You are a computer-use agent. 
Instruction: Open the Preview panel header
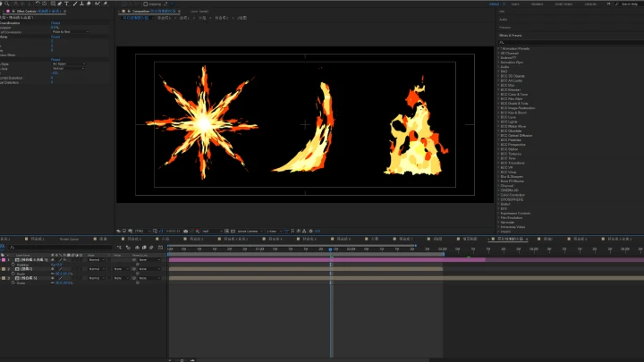504,28
